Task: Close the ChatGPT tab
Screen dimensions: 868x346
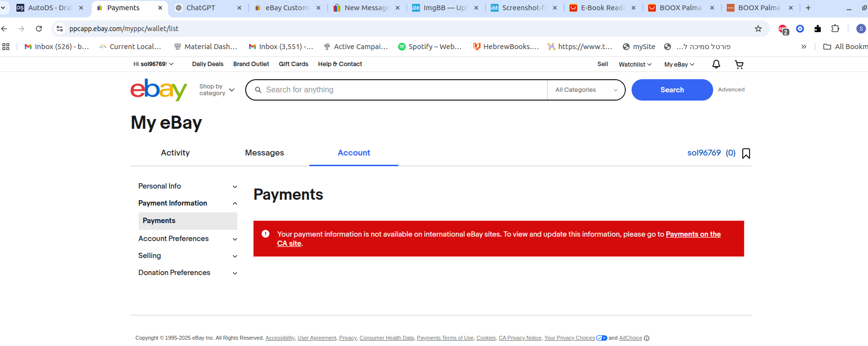Action: click(239, 8)
